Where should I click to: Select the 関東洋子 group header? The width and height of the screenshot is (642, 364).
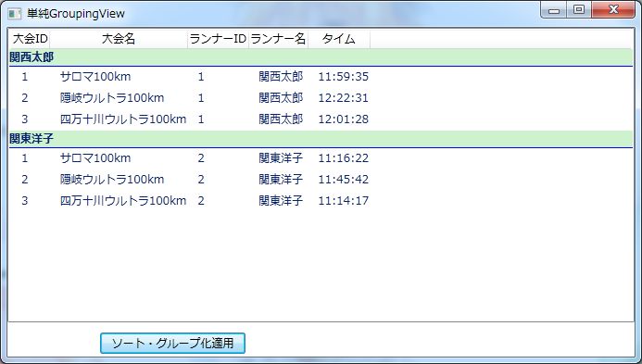click(321, 139)
